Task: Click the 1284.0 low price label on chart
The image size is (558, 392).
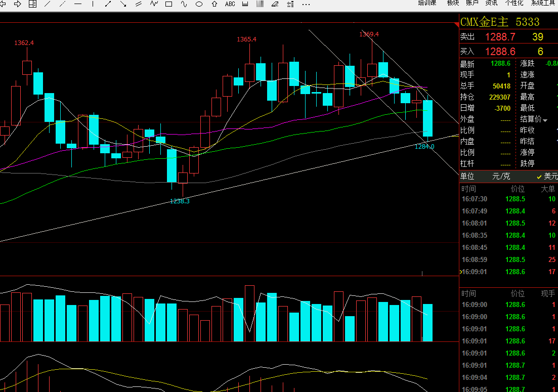Action: click(x=424, y=146)
